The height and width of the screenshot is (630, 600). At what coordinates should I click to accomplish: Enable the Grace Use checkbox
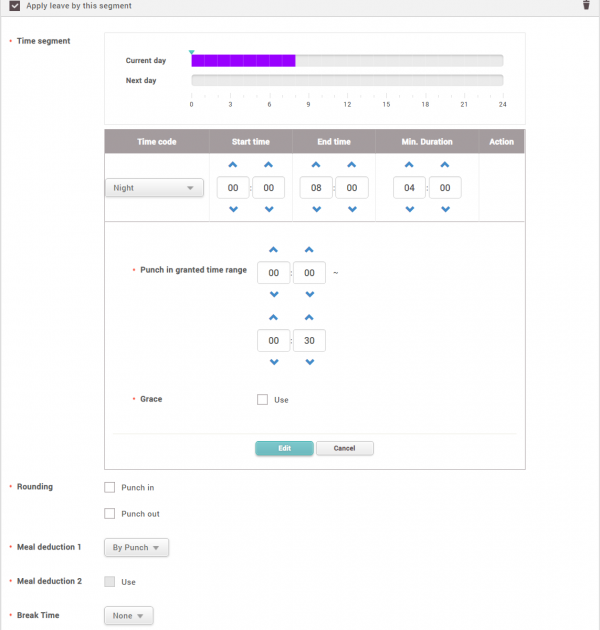click(262, 400)
